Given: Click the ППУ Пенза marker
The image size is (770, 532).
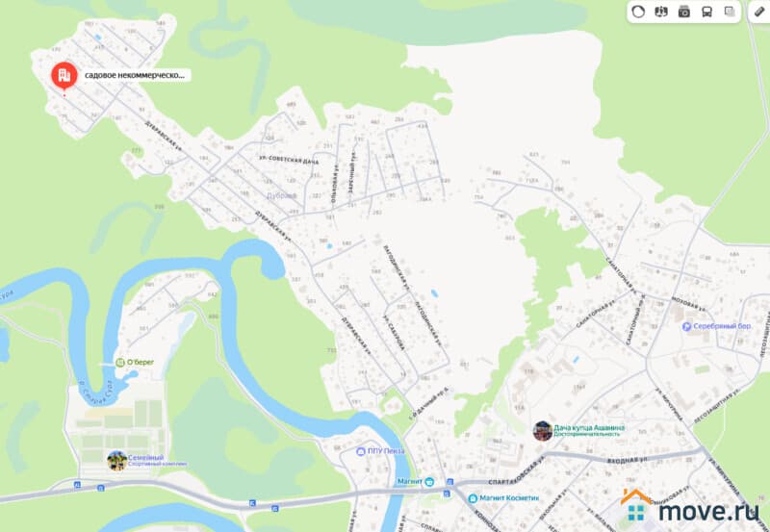Looking at the screenshot, I should 380,451.
